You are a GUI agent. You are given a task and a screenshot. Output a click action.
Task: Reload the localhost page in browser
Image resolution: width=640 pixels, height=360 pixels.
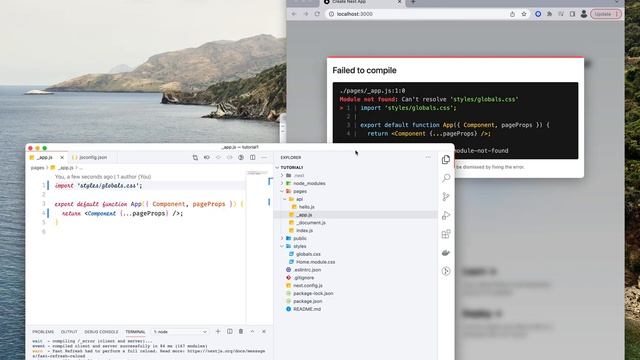tap(317, 14)
